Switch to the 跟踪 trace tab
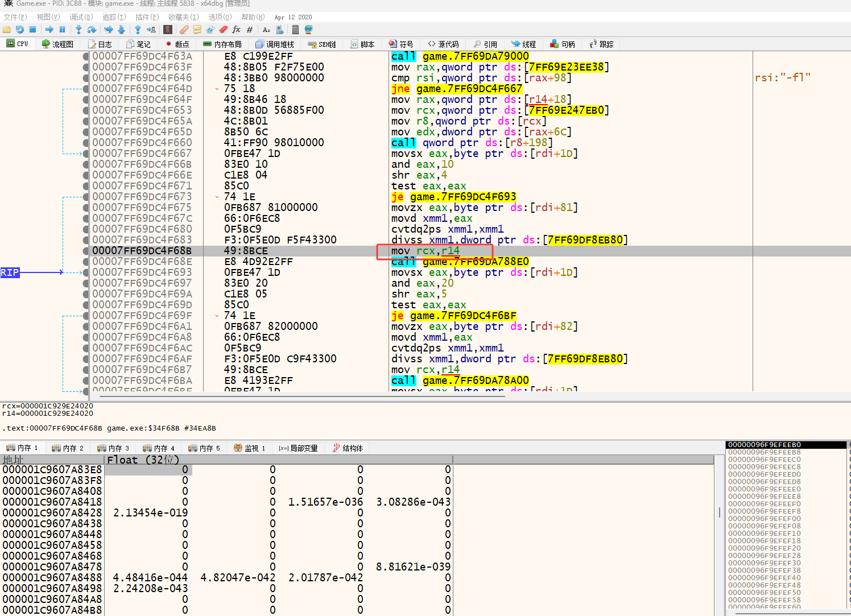 [x=602, y=44]
